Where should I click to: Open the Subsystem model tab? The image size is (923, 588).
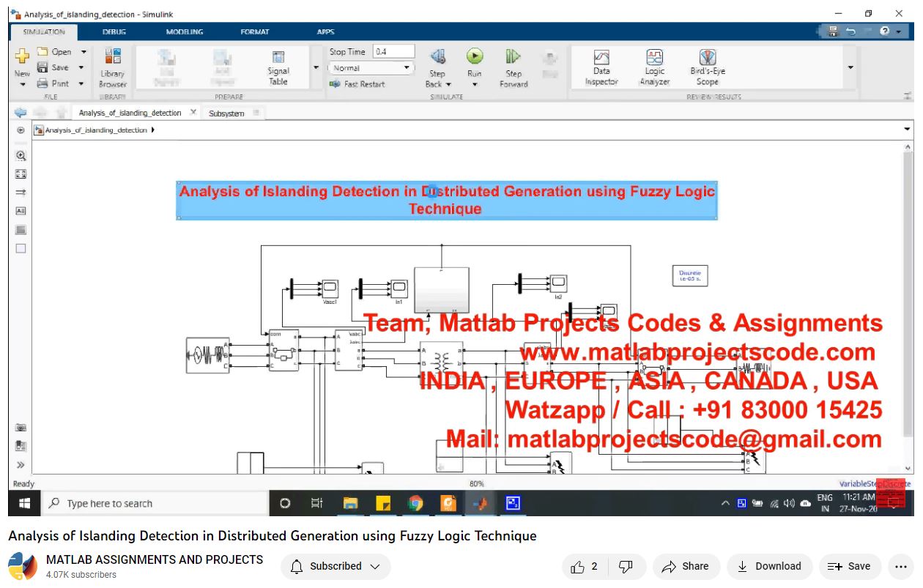click(226, 113)
